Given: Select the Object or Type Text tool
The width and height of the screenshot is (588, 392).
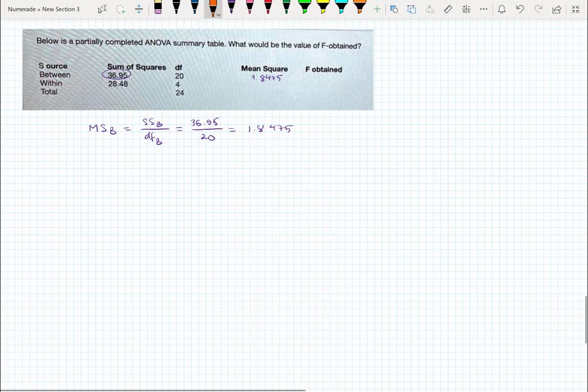Looking at the screenshot, I should 102,9.
